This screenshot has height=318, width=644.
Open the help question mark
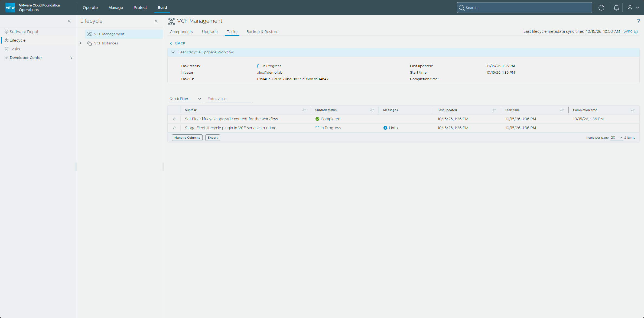(x=639, y=21)
